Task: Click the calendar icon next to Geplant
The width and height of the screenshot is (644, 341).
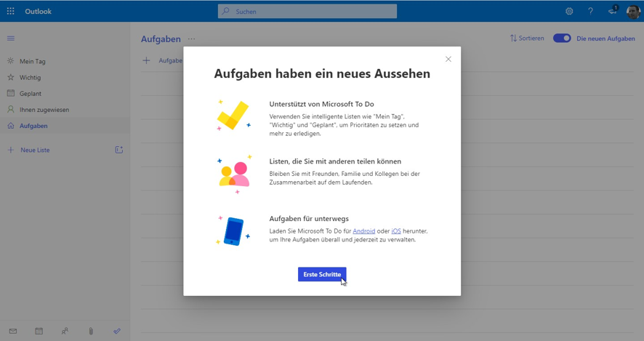Action: point(11,93)
